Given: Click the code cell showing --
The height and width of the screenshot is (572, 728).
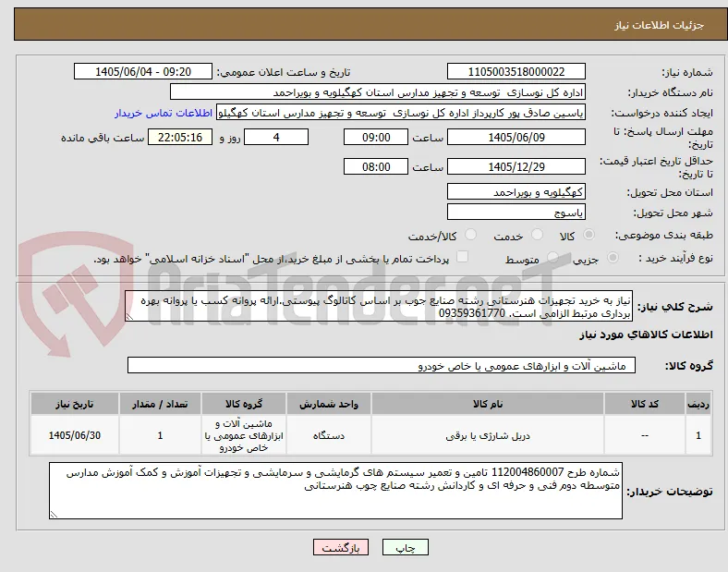Looking at the screenshot, I should click(x=645, y=435).
